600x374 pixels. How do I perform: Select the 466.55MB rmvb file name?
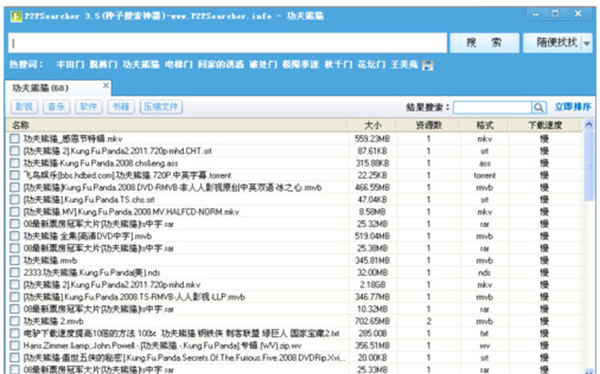172,188
